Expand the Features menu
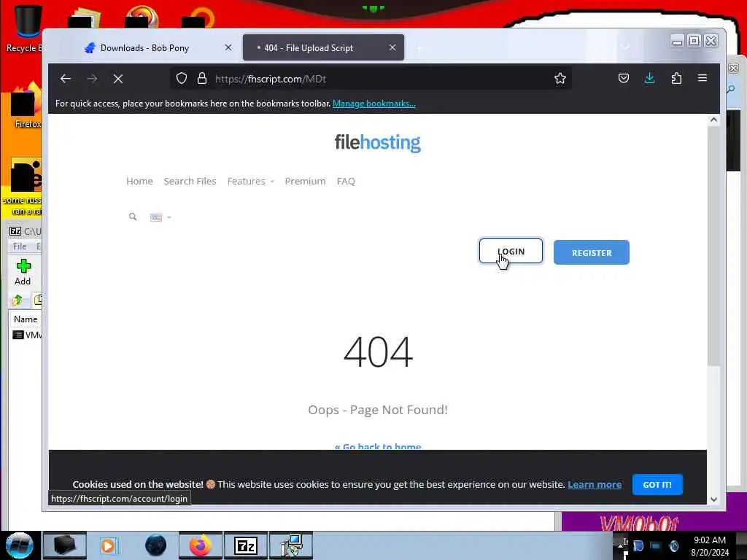 pyautogui.click(x=251, y=181)
